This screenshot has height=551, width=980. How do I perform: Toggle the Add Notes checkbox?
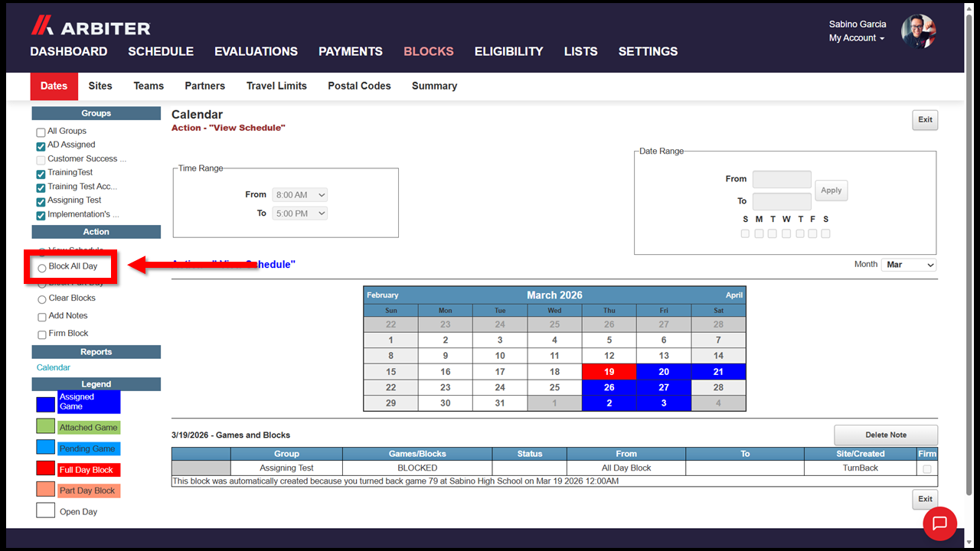click(42, 317)
